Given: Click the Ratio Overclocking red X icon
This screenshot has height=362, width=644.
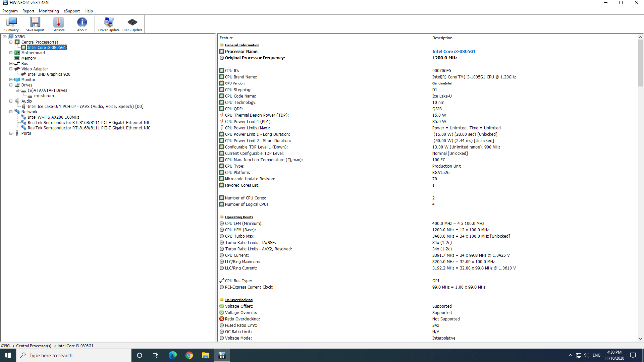Looking at the screenshot, I should click(x=222, y=319).
